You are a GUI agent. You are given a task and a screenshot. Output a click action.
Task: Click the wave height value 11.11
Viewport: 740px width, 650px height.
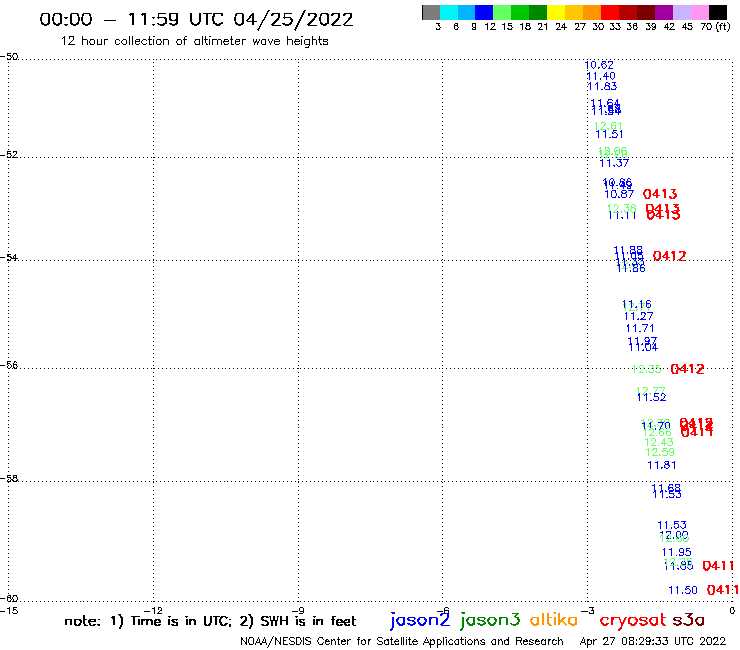pos(622,215)
